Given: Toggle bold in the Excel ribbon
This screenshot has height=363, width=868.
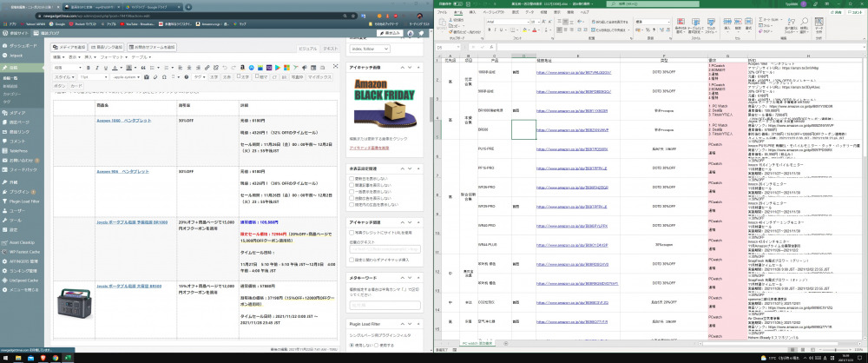Looking at the screenshot, I should pyautogui.click(x=489, y=30).
